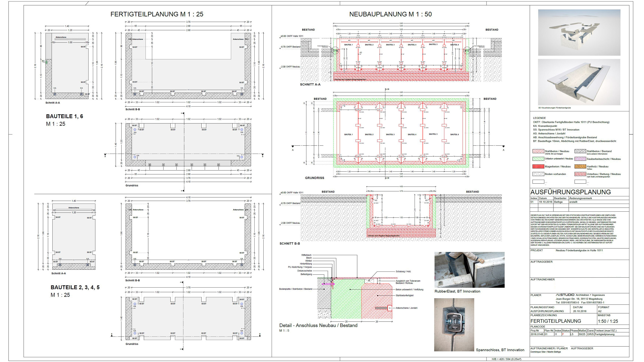This screenshot has height=362, width=644.
Task: Click the Spannschloss, BT Innovation photo
Action: 454,325
